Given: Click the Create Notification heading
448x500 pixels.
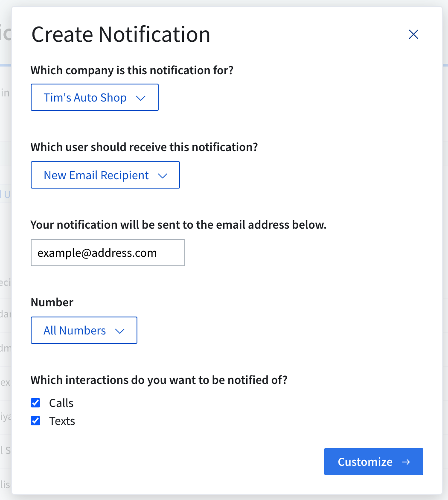Looking at the screenshot, I should [x=121, y=35].
